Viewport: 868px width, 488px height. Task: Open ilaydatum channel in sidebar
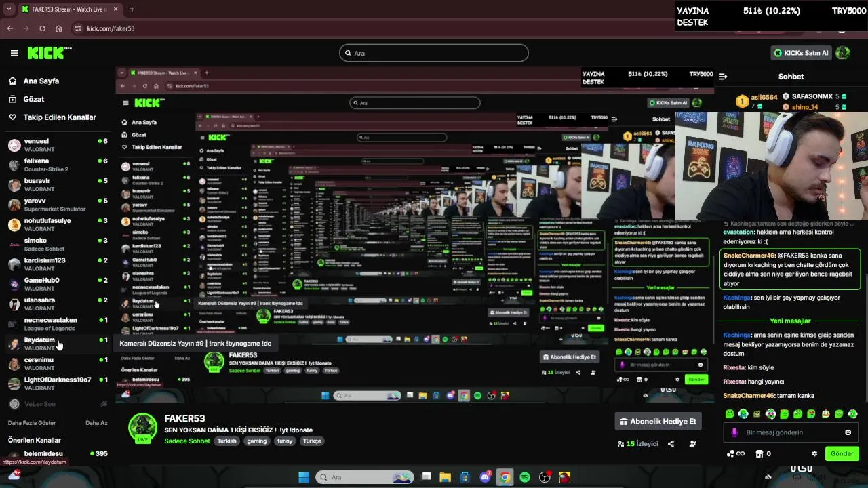tap(57, 344)
